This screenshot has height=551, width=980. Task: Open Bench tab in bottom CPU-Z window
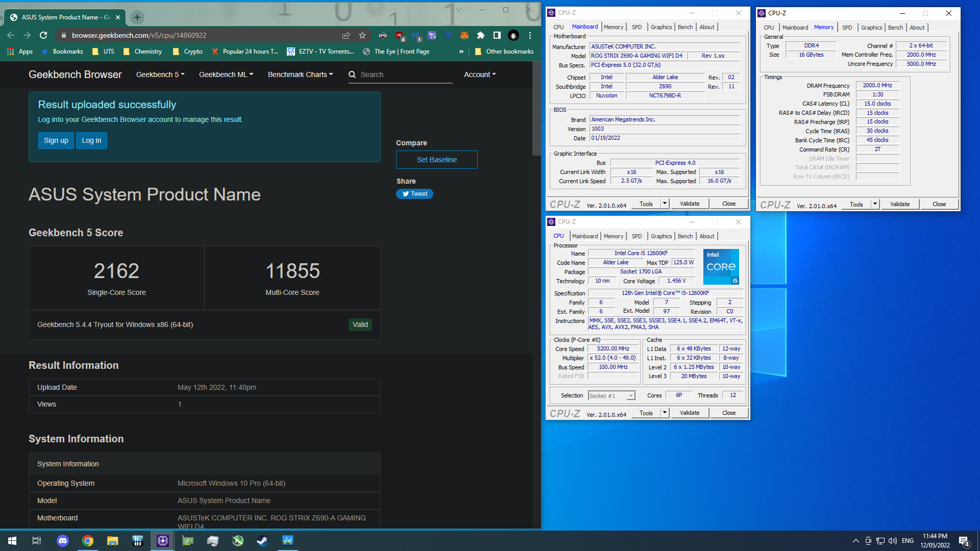point(685,236)
